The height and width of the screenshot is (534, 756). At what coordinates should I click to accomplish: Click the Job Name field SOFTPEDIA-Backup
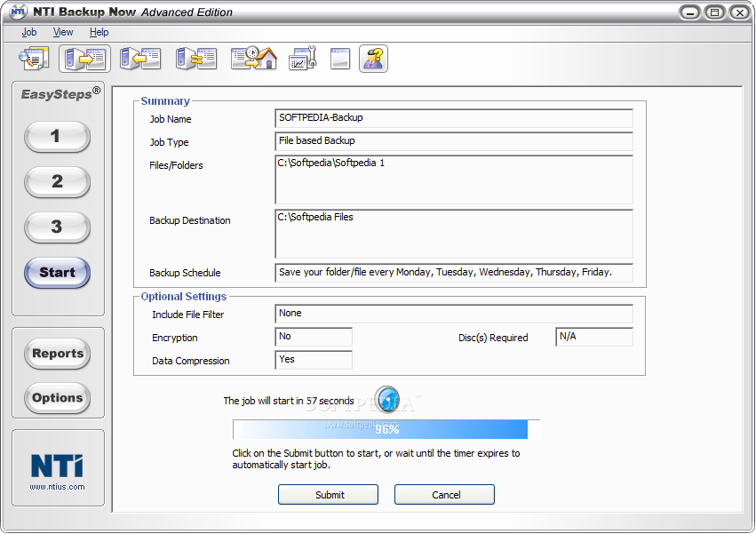coord(454,118)
